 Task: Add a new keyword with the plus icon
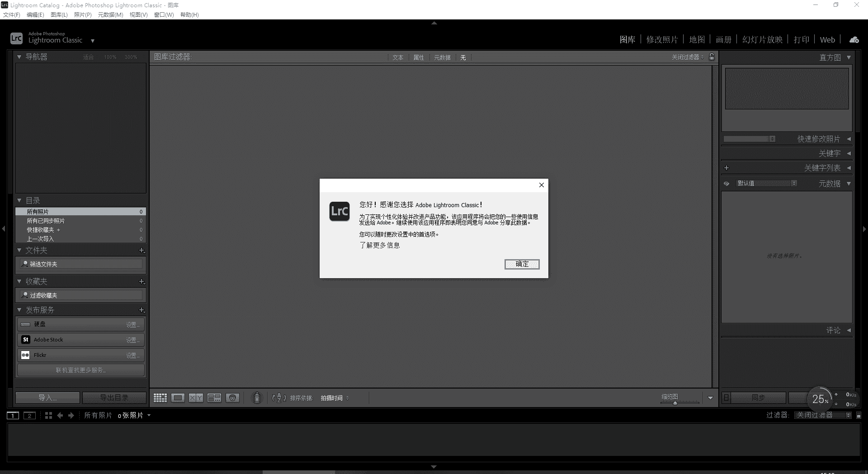coord(726,168)
